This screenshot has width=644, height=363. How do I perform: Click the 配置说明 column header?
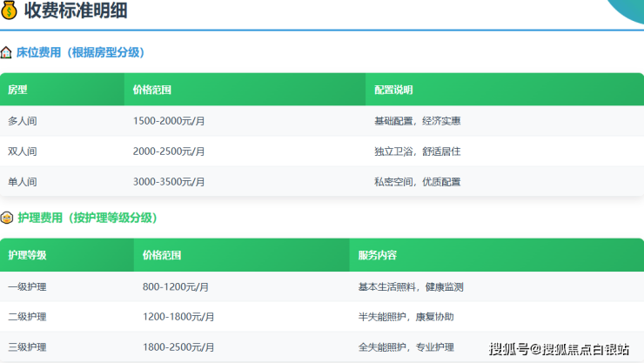(393, 90)
